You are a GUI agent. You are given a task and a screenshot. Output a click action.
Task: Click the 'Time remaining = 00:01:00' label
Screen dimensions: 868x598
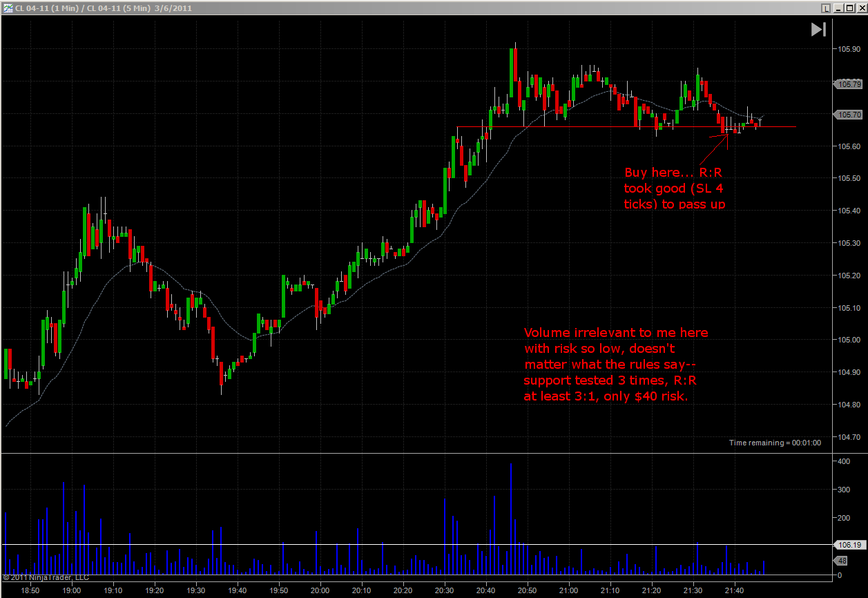point(775,443)
